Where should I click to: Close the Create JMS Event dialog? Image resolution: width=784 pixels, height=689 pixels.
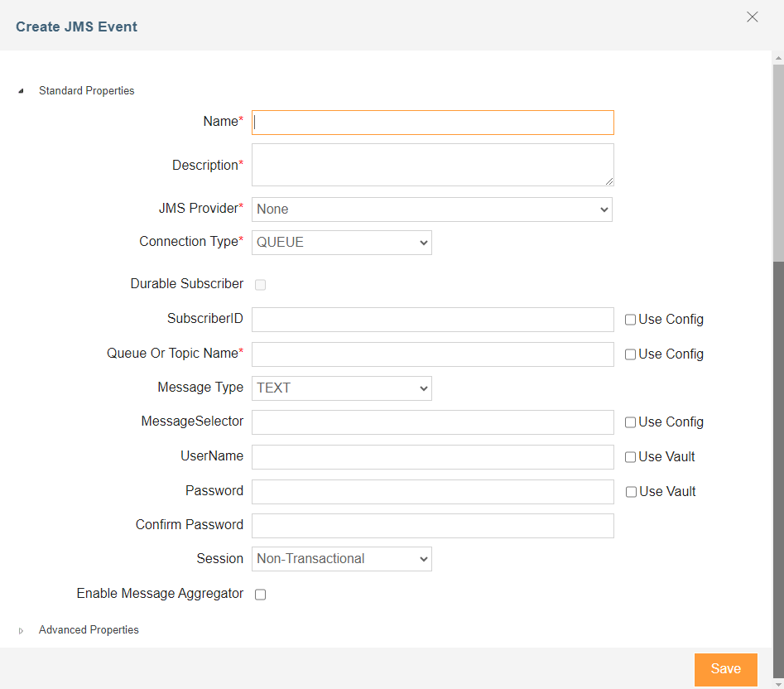pos(752,17)
